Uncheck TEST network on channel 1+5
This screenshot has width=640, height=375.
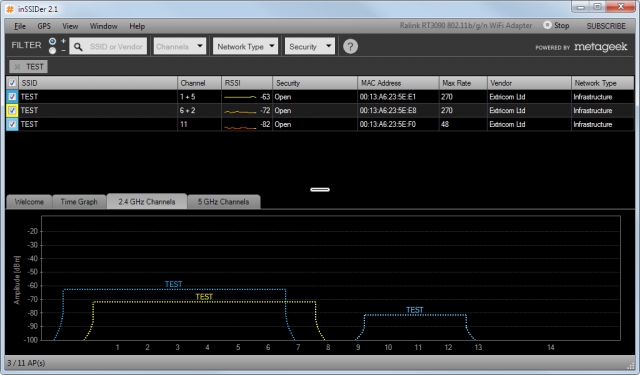(x=12, y=97)
